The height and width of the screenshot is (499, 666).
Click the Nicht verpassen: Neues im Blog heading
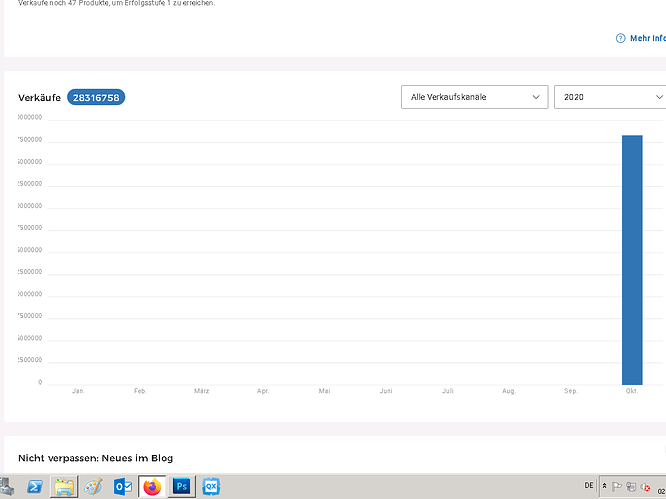pyautogui.click(x=95, y=458)
